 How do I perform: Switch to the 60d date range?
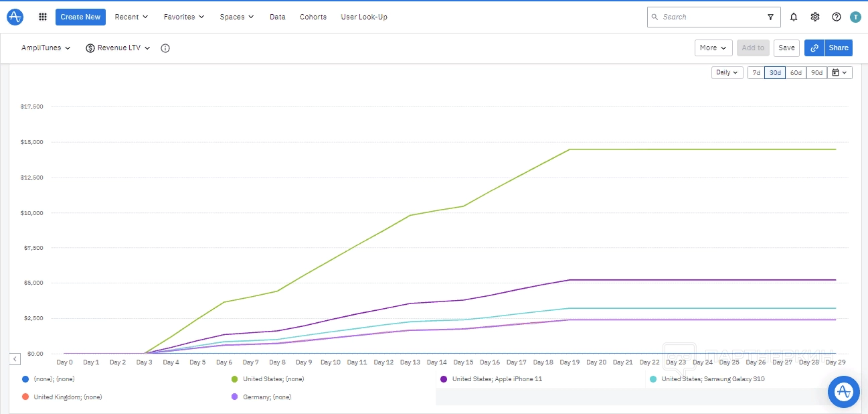pos(796,72)
